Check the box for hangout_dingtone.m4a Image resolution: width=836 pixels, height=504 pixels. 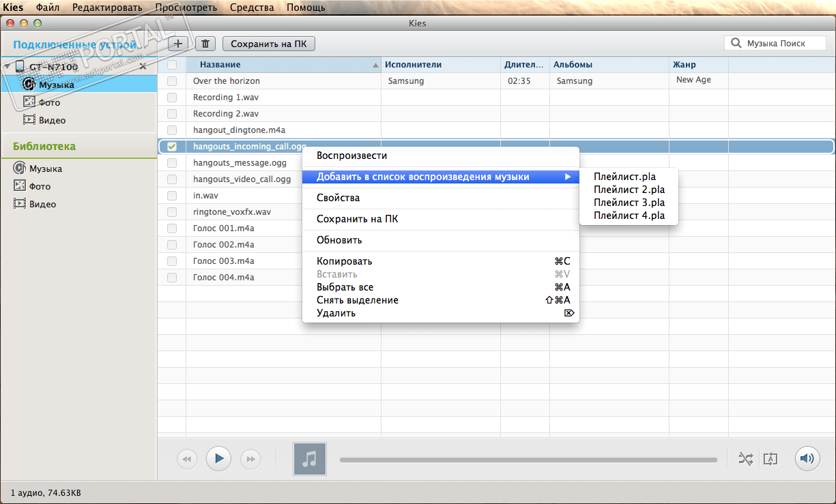tap(172, 130)
